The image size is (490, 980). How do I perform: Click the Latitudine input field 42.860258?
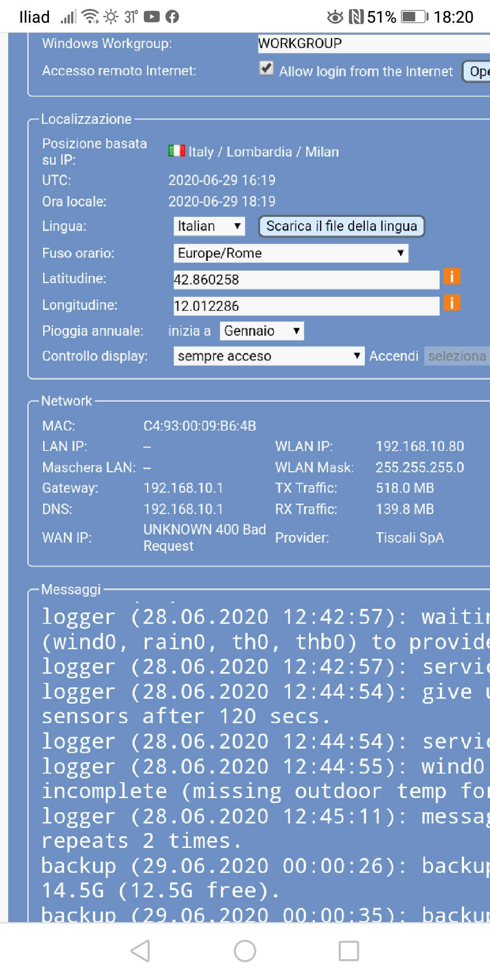coord(306,279)
